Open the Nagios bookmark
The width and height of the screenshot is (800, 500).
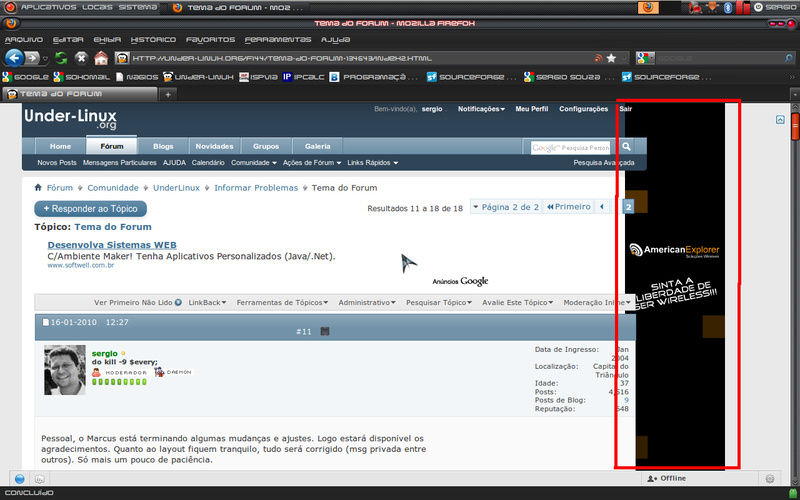[137, 77]
